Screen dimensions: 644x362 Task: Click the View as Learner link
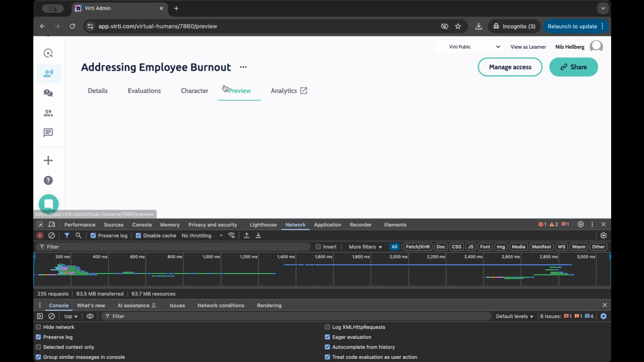[x=528, y=47]
